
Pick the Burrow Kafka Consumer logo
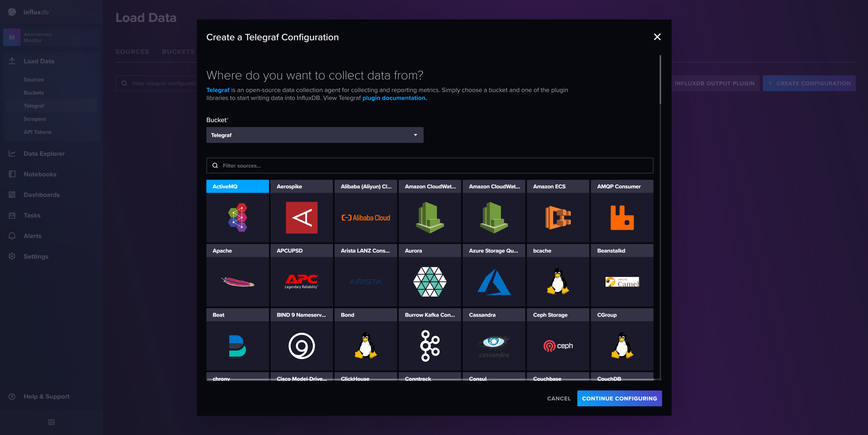[x=430, y=345]
